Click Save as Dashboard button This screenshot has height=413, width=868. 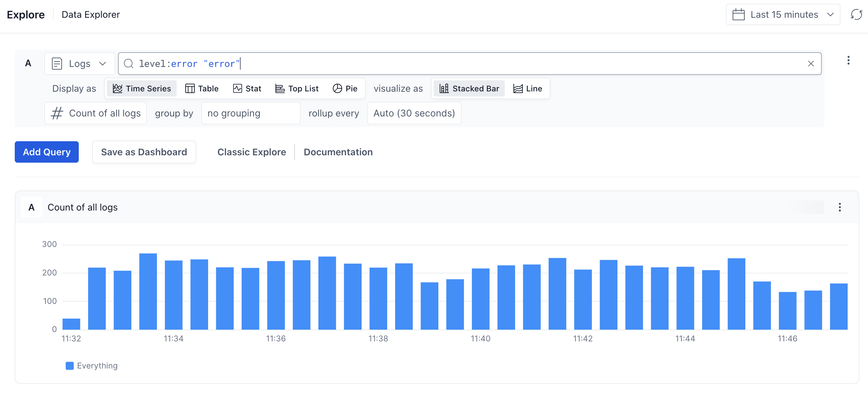pyautogui.click(x=144, y=152)
